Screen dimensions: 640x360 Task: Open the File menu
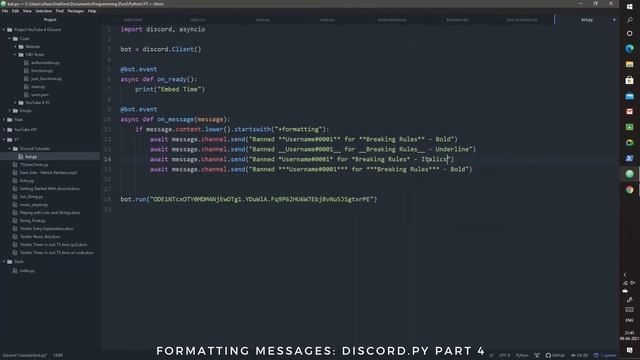coord(5,11)
